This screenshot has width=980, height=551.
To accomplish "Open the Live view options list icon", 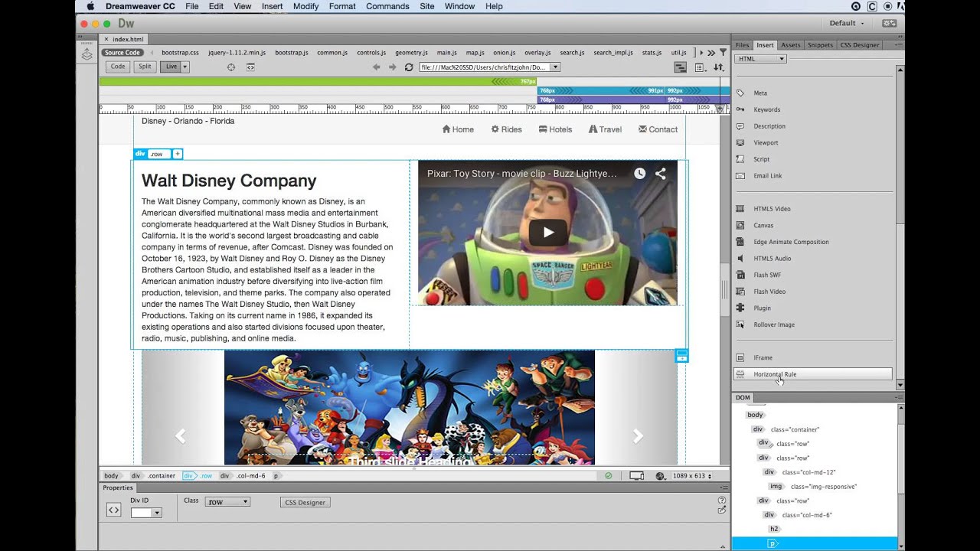I will [700, 67].
